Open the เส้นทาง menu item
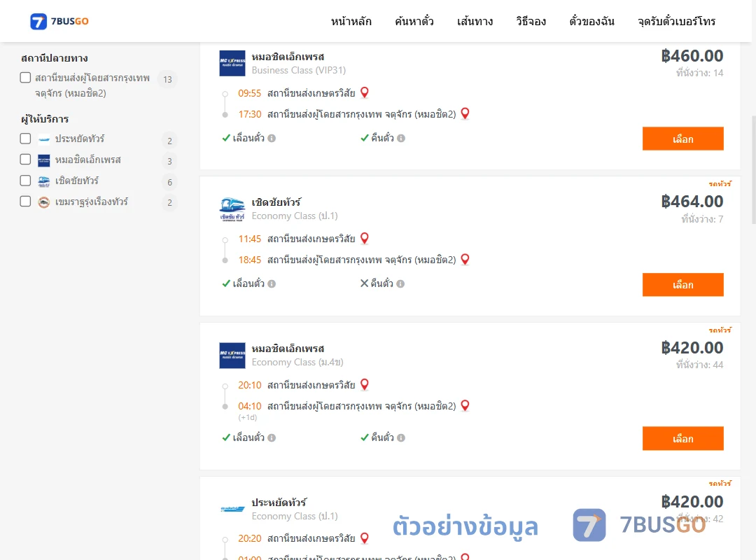This screenshot has width=756, height=560. (x=475, y=21)
